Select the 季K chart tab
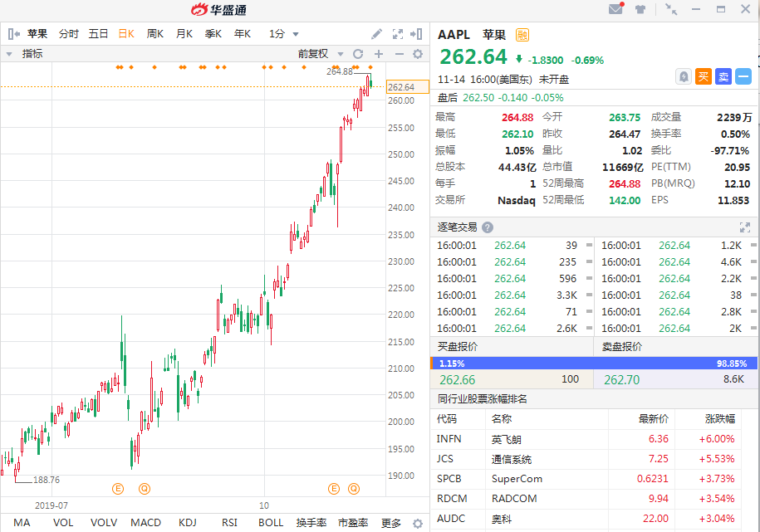Viewport: 760px width, 532px height. pyautogui.click(x=213, y=34)
